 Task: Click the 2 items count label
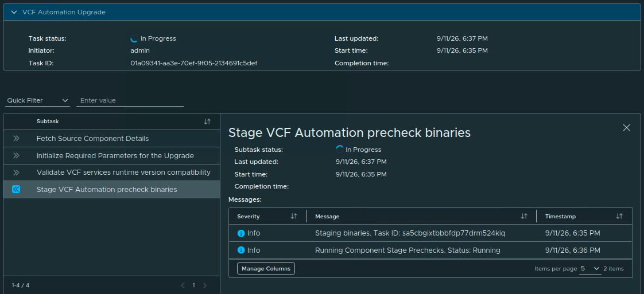coord(614,269)
